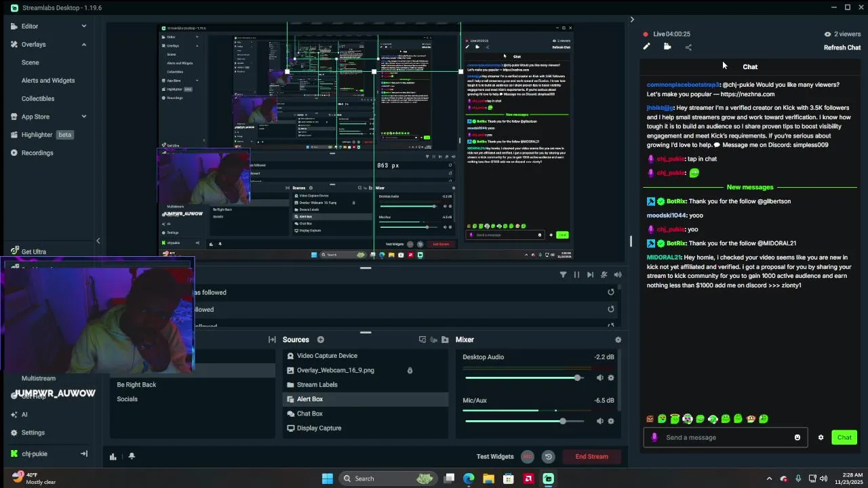Expand the Stream Labels folder
868x488 pixels.
290,384
